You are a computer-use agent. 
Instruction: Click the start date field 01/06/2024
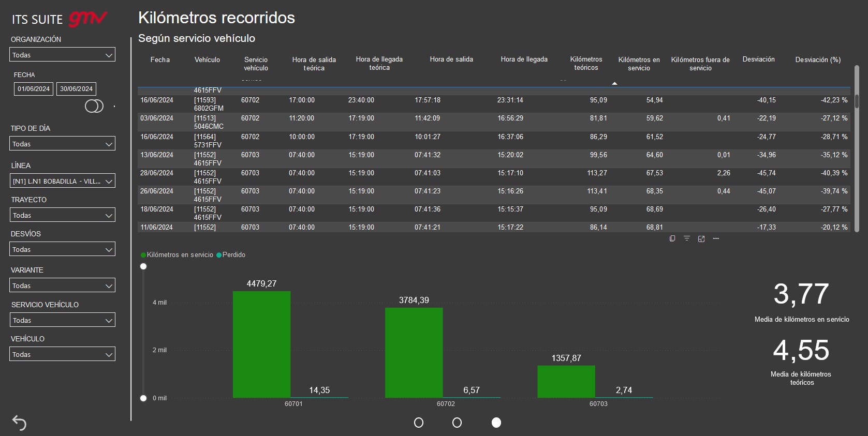(x=34, y=89)
